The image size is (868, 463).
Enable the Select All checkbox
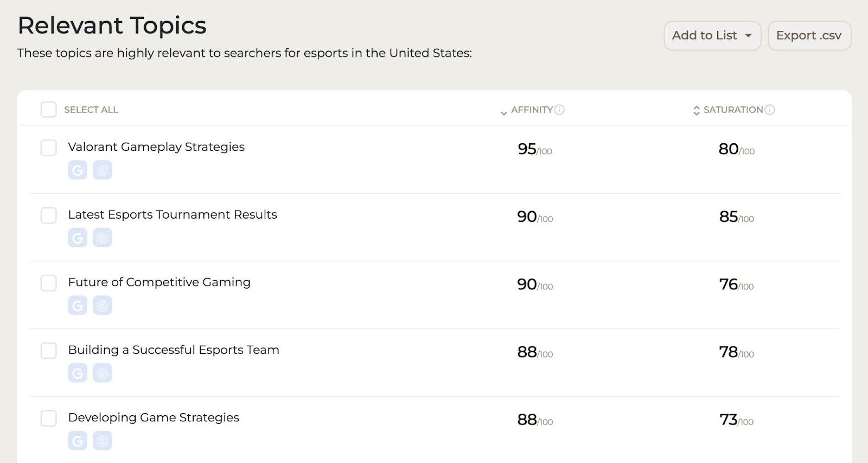click(48, 109)
